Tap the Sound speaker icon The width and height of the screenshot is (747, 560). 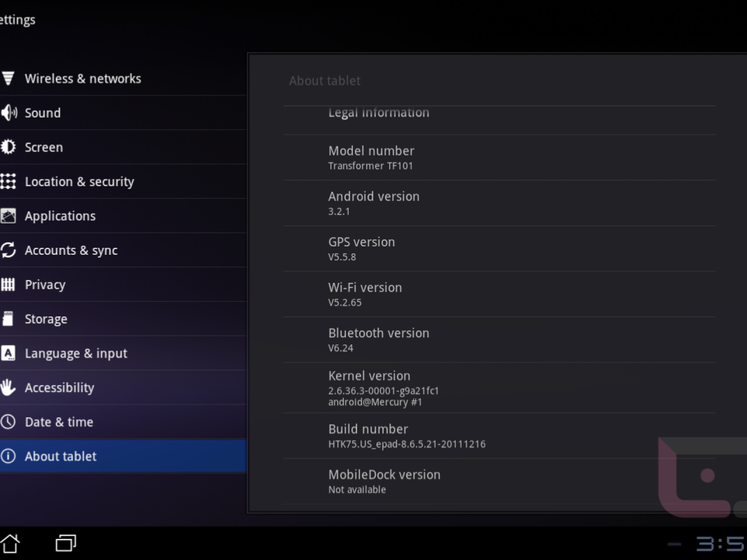point(8,113)
